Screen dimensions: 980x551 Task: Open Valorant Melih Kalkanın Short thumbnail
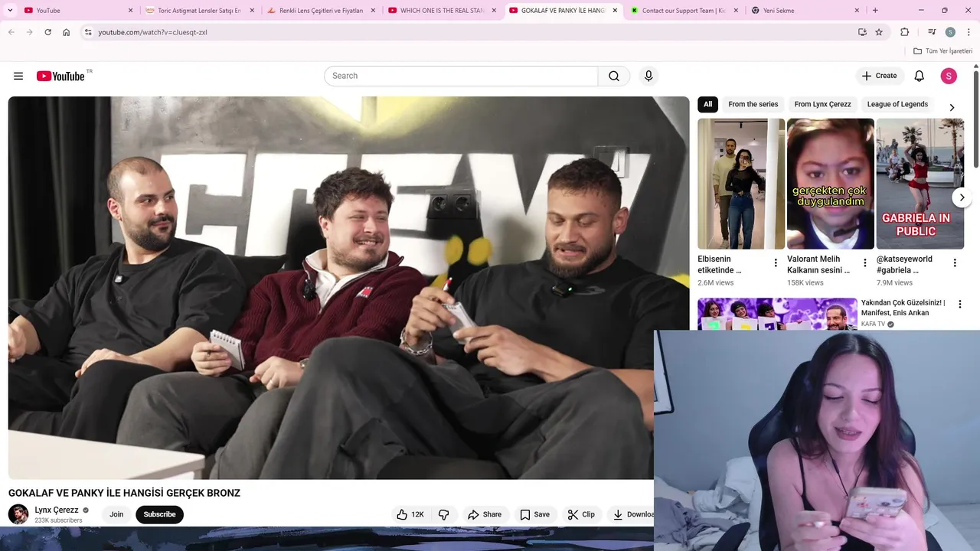click(831, 184)
